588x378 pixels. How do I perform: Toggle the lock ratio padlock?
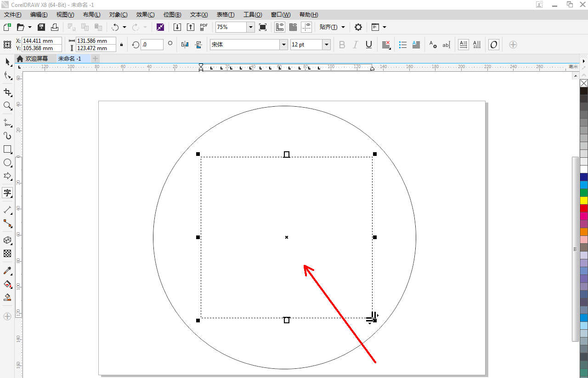point(121,45)
